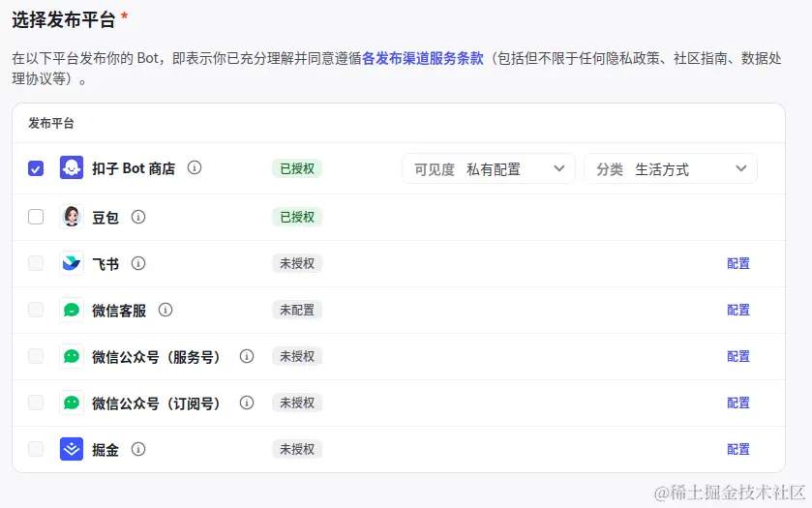Check the 微信公众号（服务号）checkbox
Viewport: 812px width, 508px height.
click(36, 356)
